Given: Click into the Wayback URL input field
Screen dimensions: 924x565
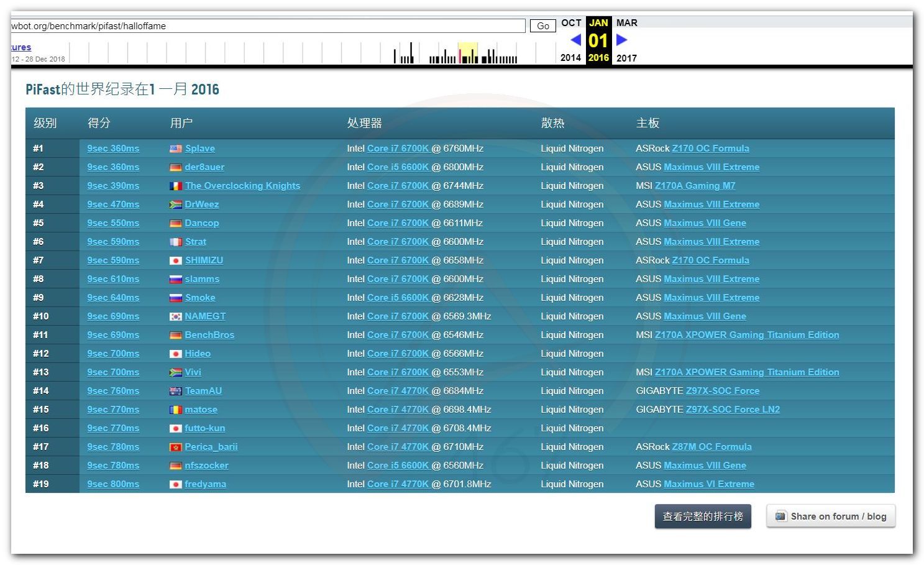Looking at the screenshot, I should 267,26.
